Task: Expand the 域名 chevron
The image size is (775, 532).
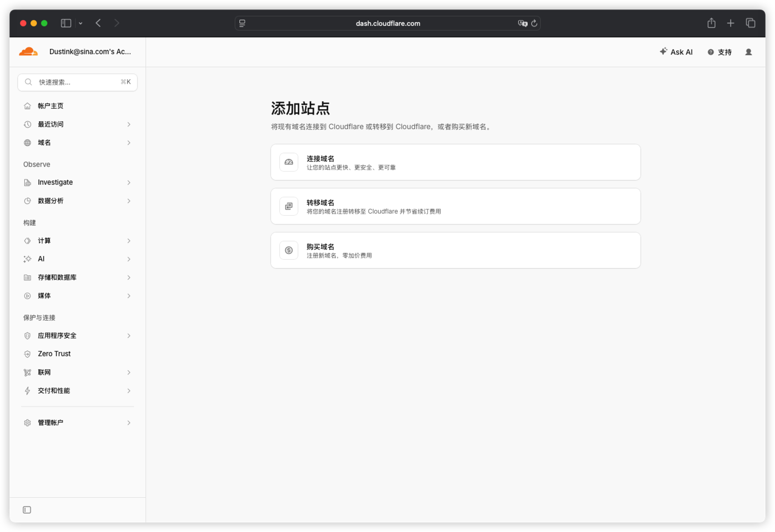Action: (129, 143)
